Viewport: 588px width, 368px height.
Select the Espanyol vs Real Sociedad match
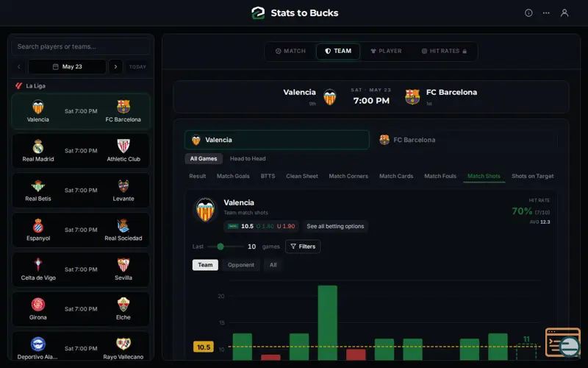tap(81, 230)
